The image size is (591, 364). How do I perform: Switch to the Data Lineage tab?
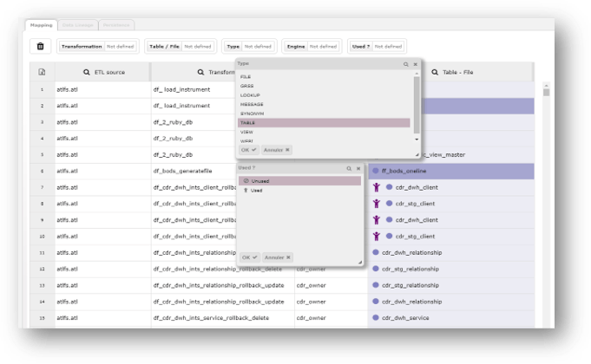[x=77, y=25]
